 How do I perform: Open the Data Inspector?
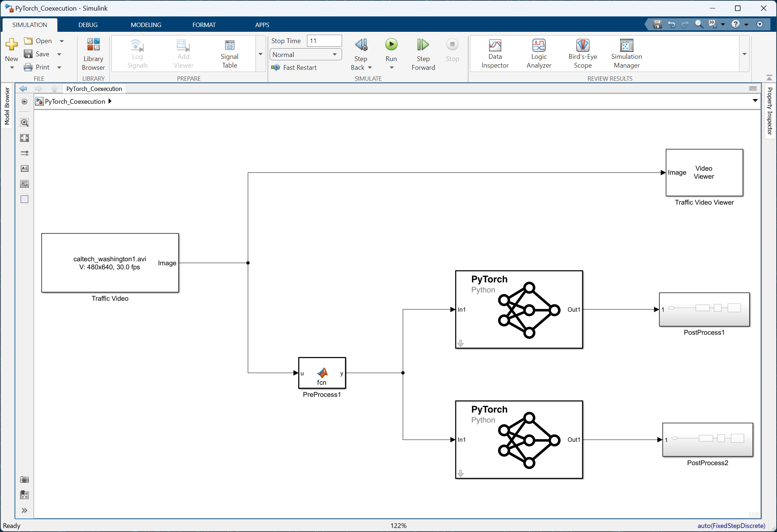(x=495, y=54)
